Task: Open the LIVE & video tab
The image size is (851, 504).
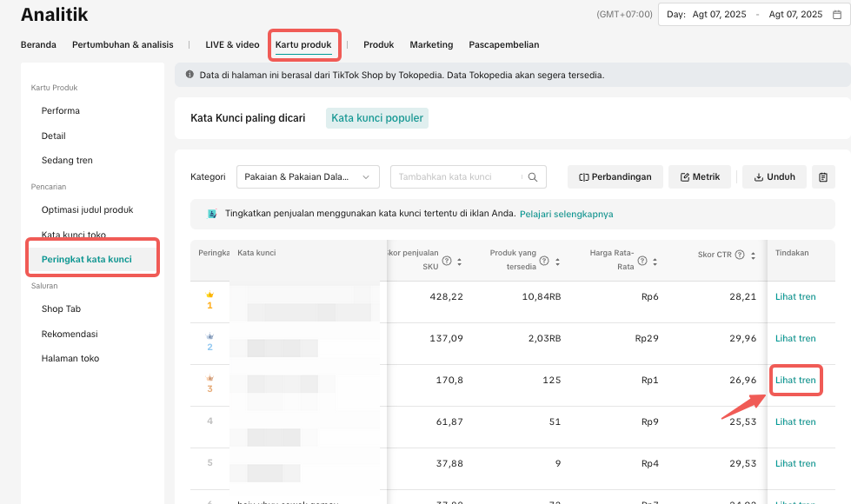Action: (232, 44)
